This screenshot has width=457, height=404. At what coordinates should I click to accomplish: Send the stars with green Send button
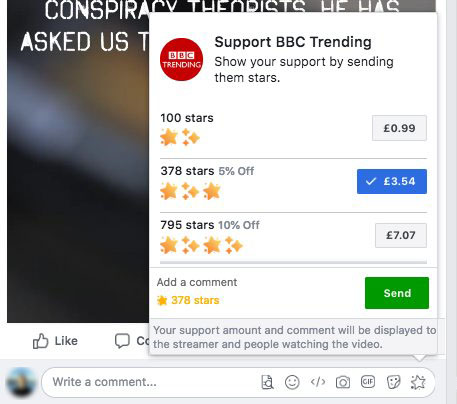coord(397,293)
